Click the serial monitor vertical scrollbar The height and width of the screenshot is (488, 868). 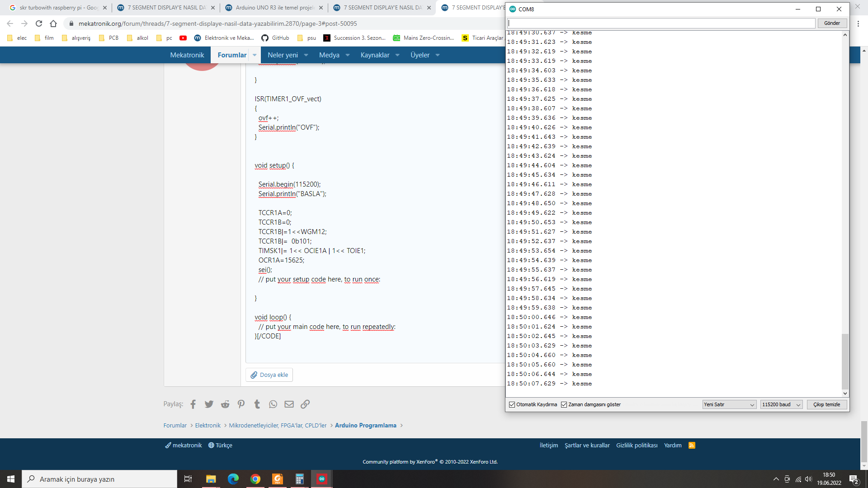tap(844, 361)
